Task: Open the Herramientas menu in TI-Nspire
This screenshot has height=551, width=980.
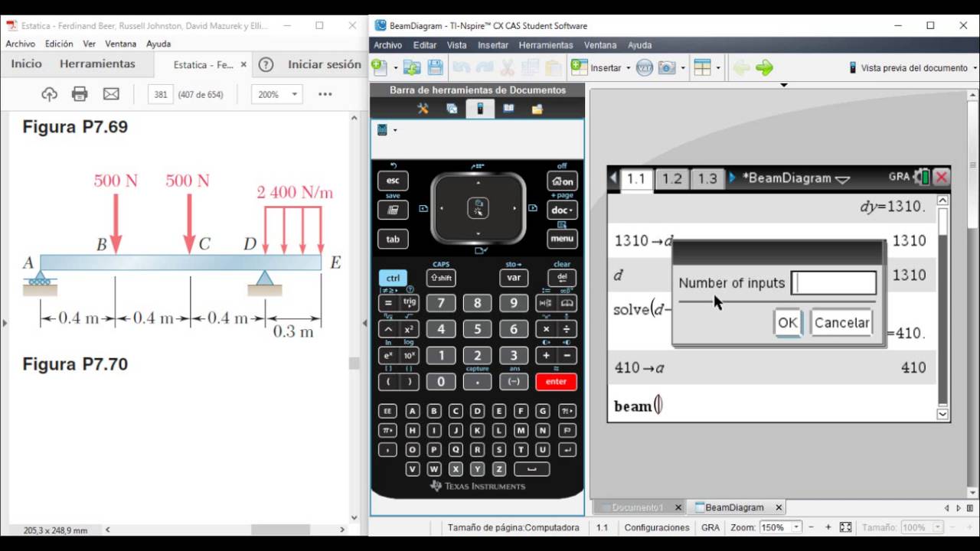Action: (546, 45)
